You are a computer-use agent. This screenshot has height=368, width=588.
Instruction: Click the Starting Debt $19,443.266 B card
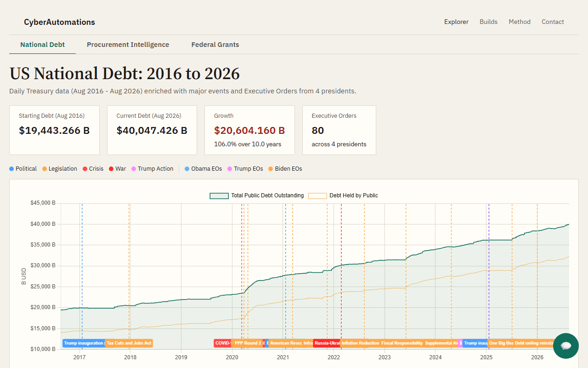(x=54, y=130)
